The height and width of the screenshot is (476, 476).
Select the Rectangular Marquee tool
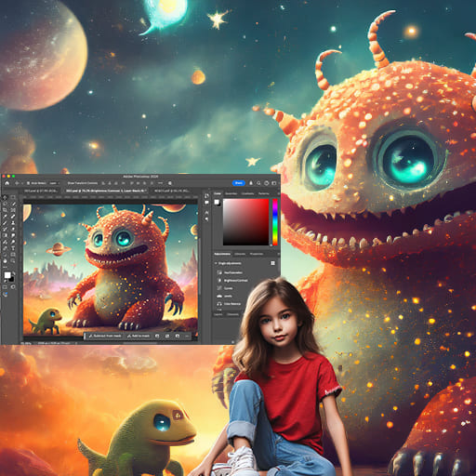pos(13,198)
